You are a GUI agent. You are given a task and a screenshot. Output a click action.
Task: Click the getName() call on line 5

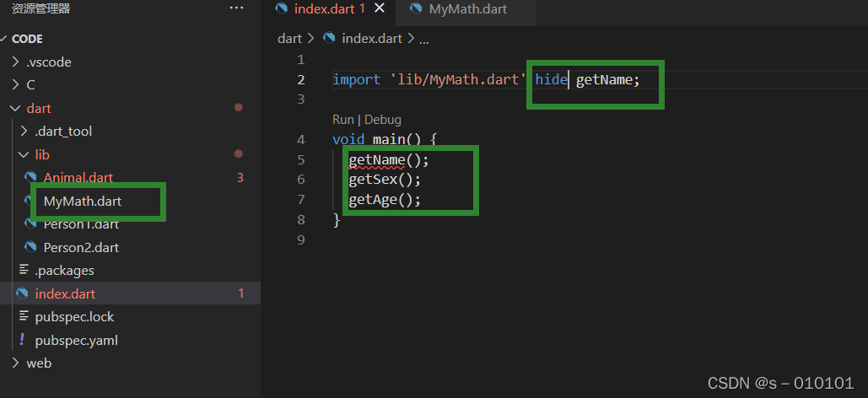click(x=389, y=160)
